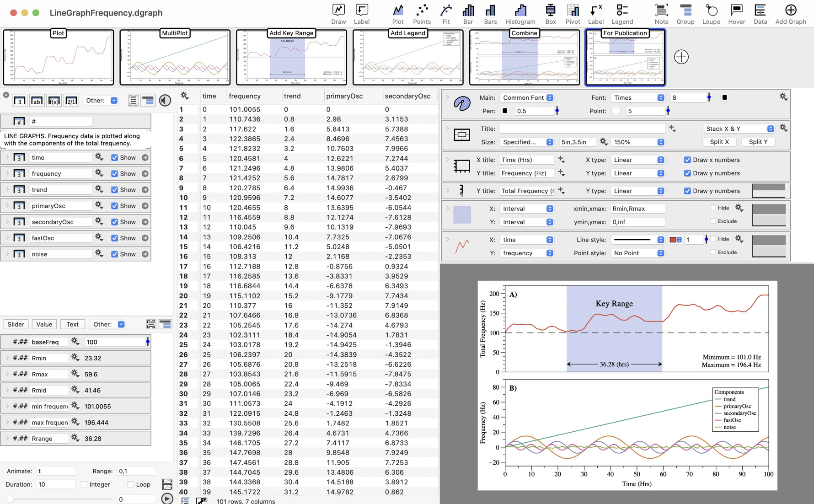The height and width of the screenshot is (504, 814).
Task: Open the Plot graph tab
Action: pos(59,57)
